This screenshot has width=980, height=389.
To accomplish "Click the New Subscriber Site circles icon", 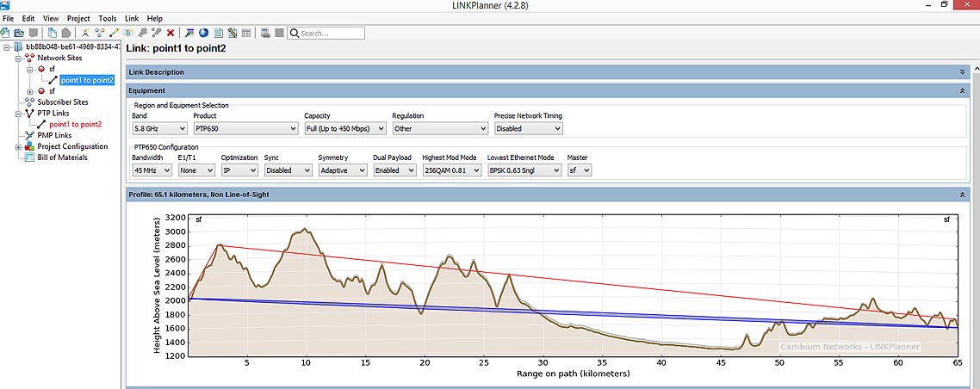I will tap(99, 33).
